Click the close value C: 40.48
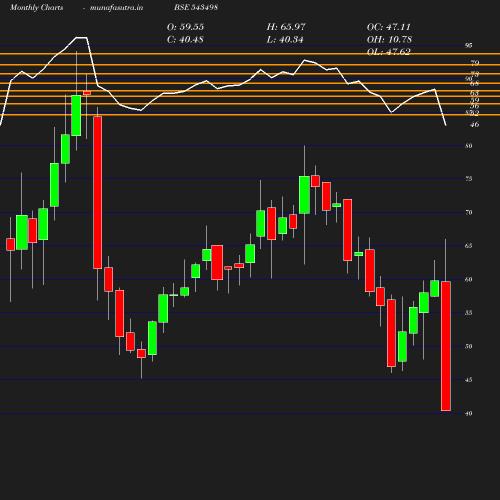This screenshot has width=500, height=500. pos(185,40)
